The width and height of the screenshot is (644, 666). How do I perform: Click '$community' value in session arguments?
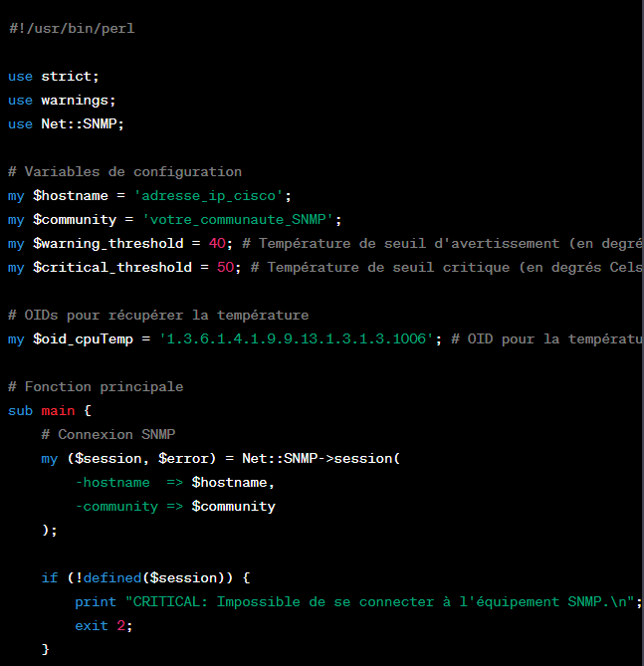coord(234,507)
